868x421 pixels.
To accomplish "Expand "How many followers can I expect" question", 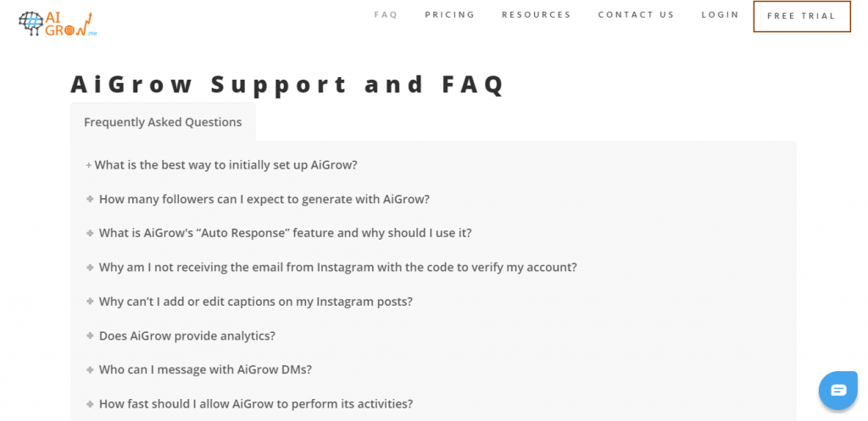I will point(264,199).
